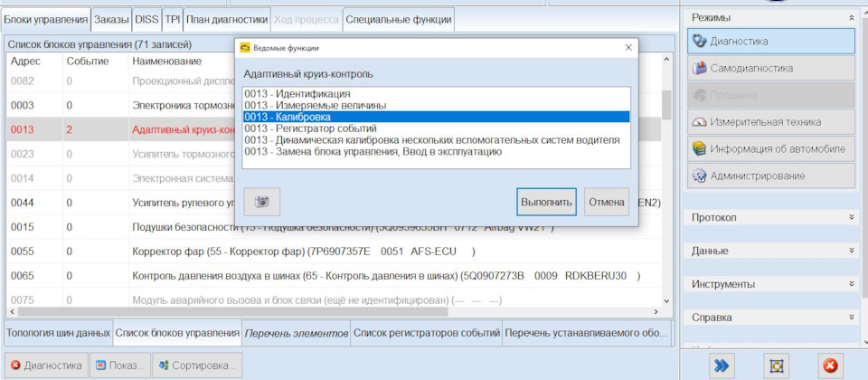Open Перечень устанавливаемого обо... bottom tab

pos(588,334)
